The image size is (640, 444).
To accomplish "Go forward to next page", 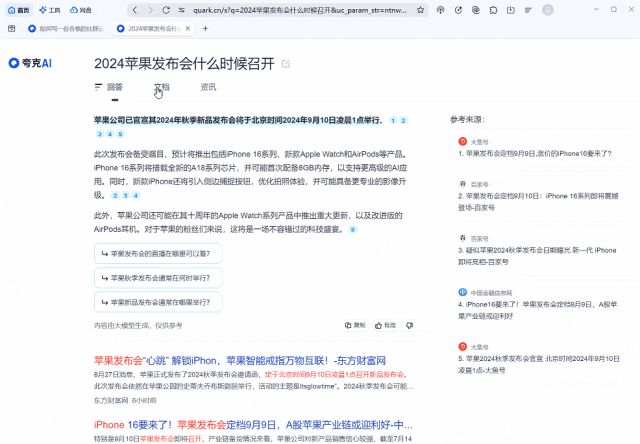I will [150, 10].
